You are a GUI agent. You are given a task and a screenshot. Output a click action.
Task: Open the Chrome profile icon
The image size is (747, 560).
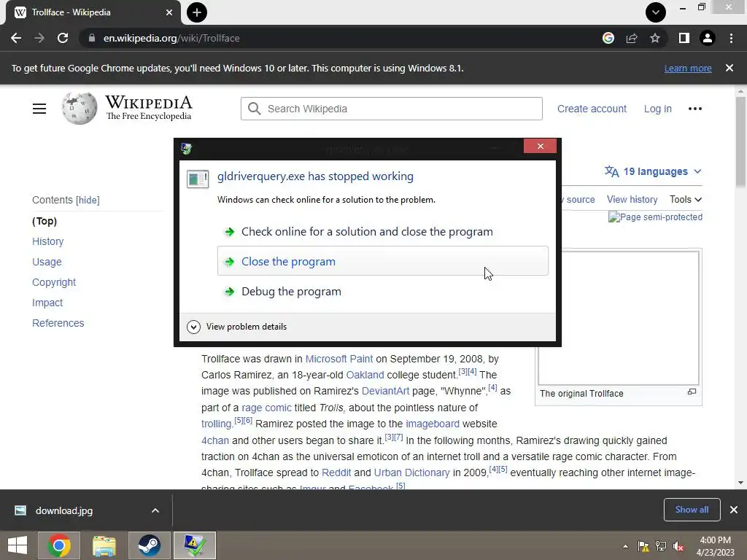click(708, 38)
